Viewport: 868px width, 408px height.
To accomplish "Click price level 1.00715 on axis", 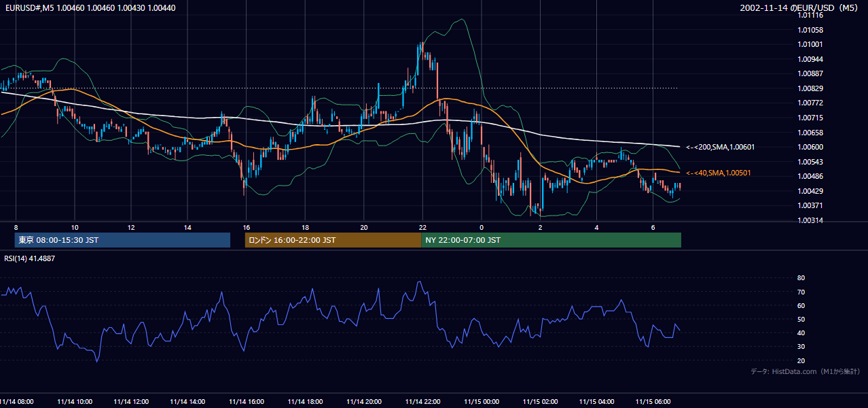I will (811, 118).
